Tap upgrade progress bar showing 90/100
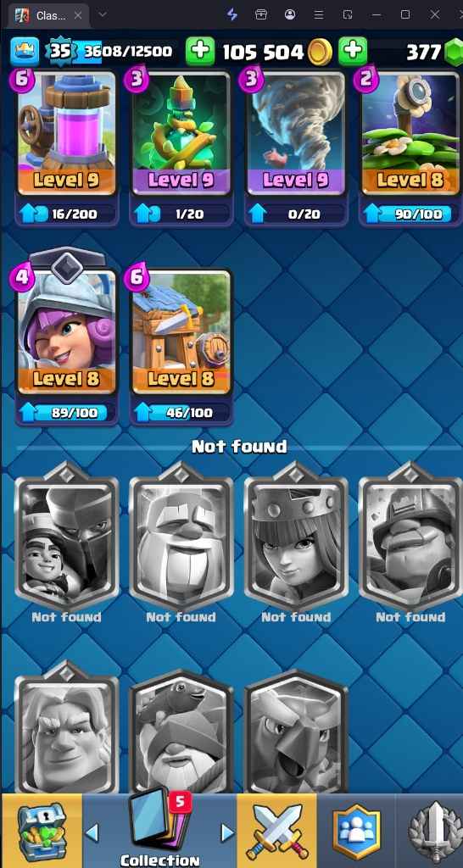Image resolution: width=463 pixels, height=868 pixels. 410,214
